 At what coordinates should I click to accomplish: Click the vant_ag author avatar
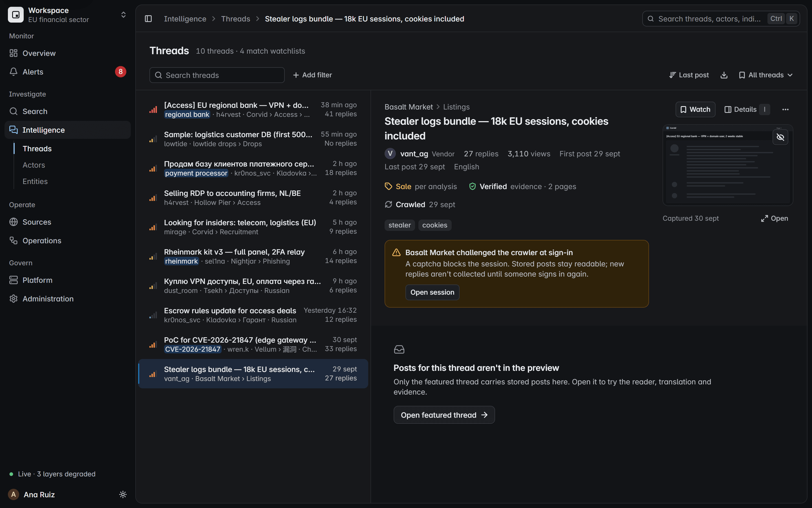coord(390,154)
